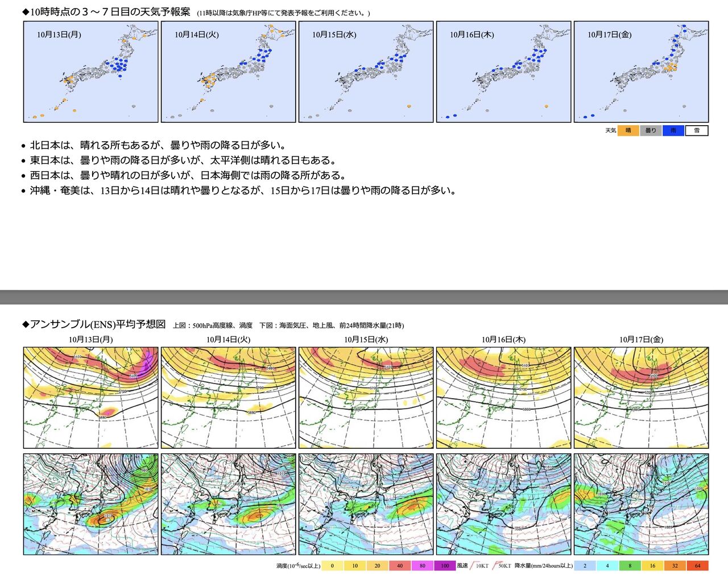
Task: Click the "10月15日(水)" date label inside the forecast map
Action: tap(334, 35)
